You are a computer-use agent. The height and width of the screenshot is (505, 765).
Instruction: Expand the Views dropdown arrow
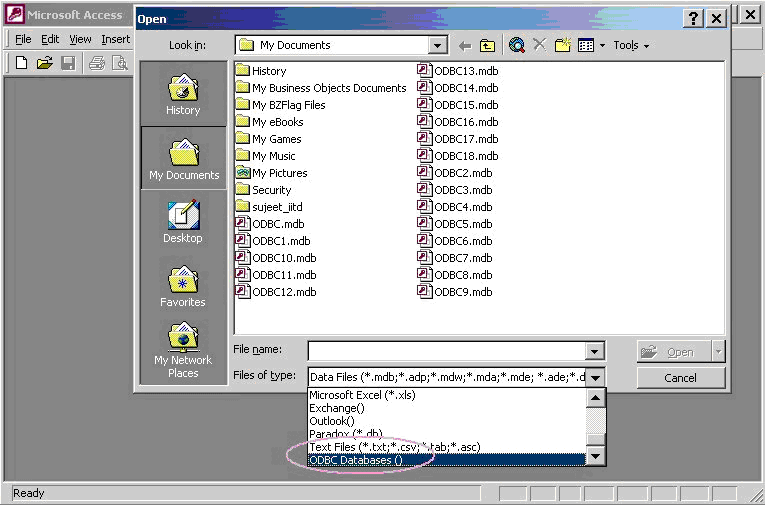click(x=602, y=45)
